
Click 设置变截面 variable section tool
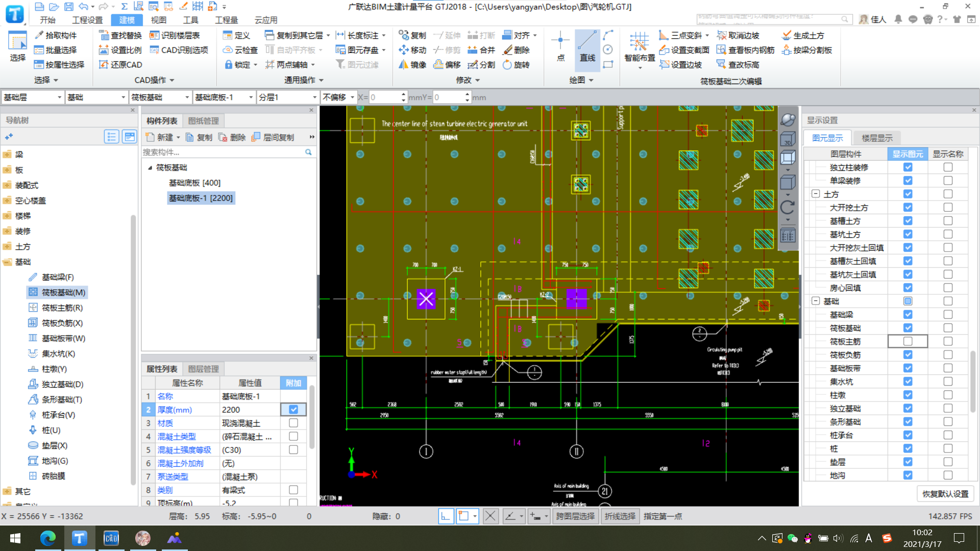[x=684, y=50]
